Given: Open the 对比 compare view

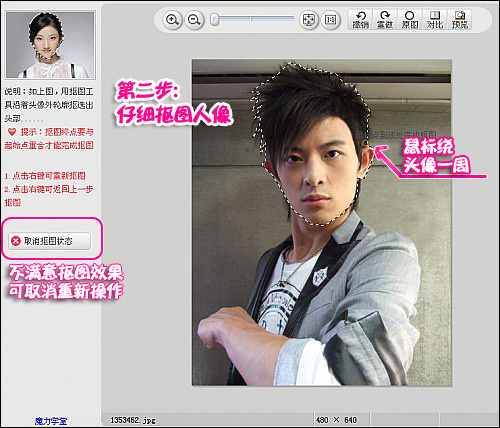Looking at the screenshot, I should (x=435, y=20).
